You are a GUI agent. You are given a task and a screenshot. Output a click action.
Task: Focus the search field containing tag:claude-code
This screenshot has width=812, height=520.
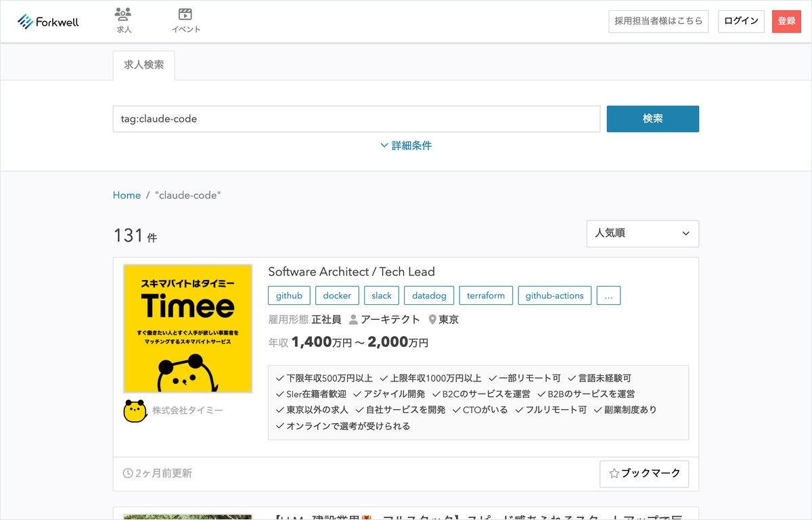[x=357, y=119]
